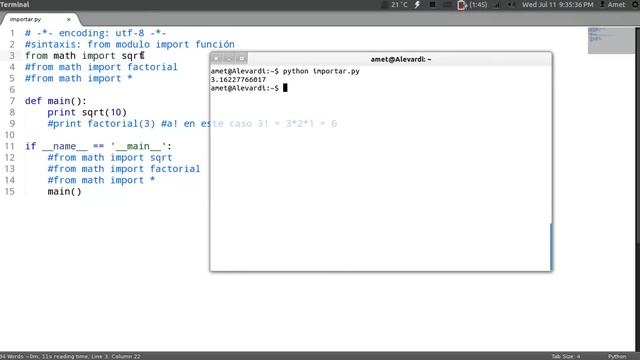640x360 pixels.
Task: Click the if __name__ == '__main__' line
Action: (x=98, y=146)
